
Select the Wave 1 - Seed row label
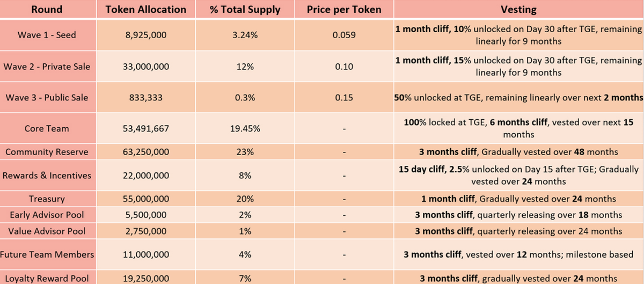tap(47, 35)
